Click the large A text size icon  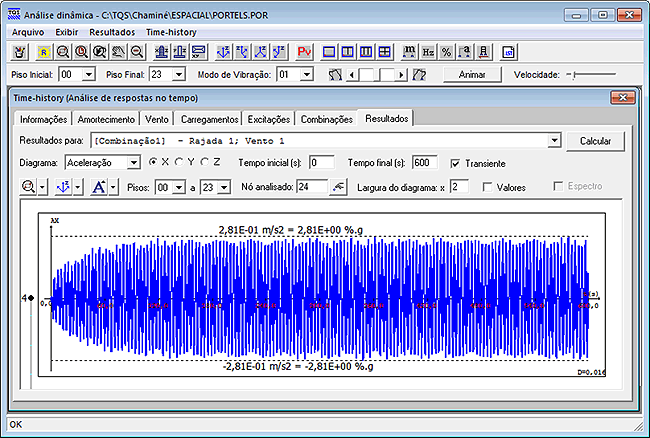(x=99, y=187)
